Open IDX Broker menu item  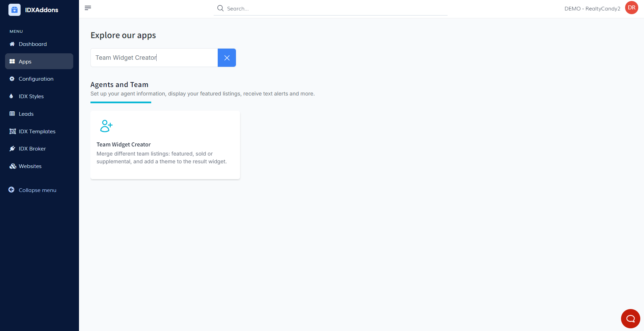[32, 149]
